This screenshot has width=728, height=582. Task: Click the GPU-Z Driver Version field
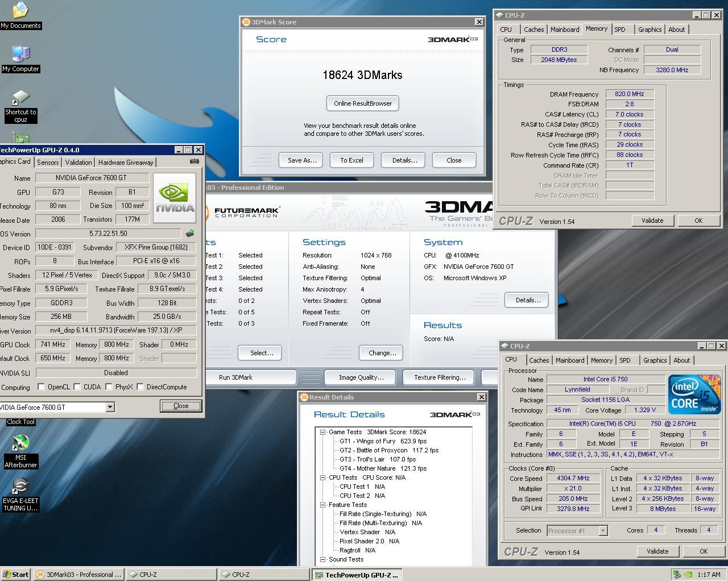116,330
